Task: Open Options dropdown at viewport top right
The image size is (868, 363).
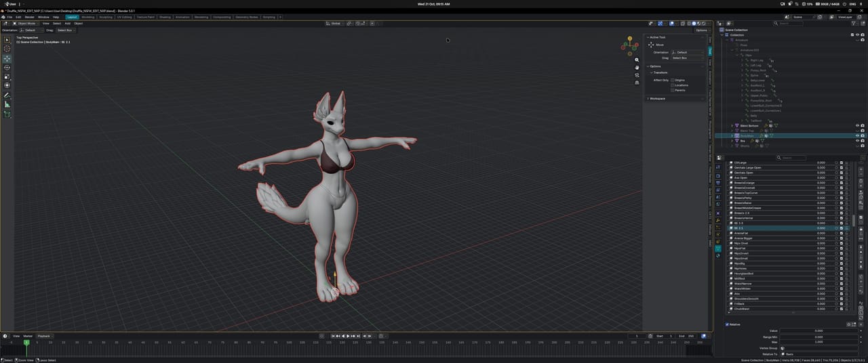Action: [701, 30]
